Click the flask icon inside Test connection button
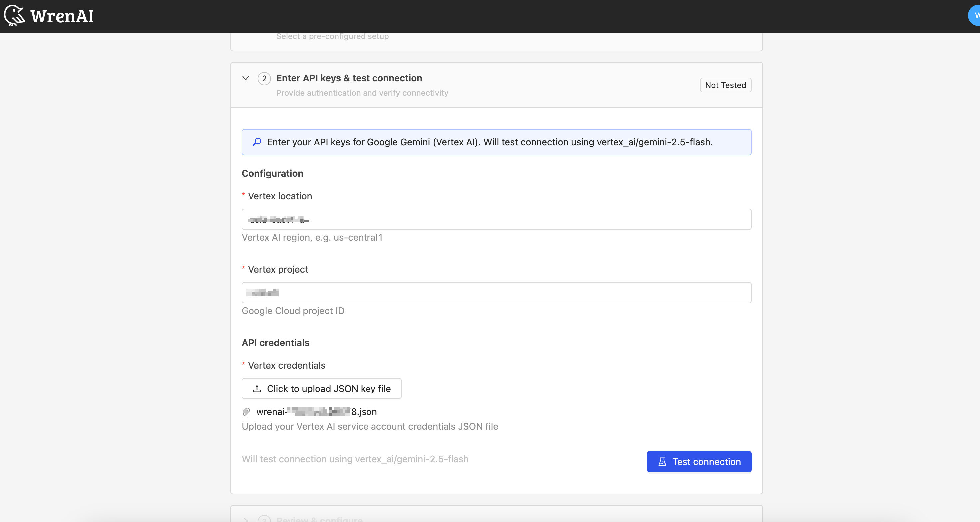 point(663,461)
